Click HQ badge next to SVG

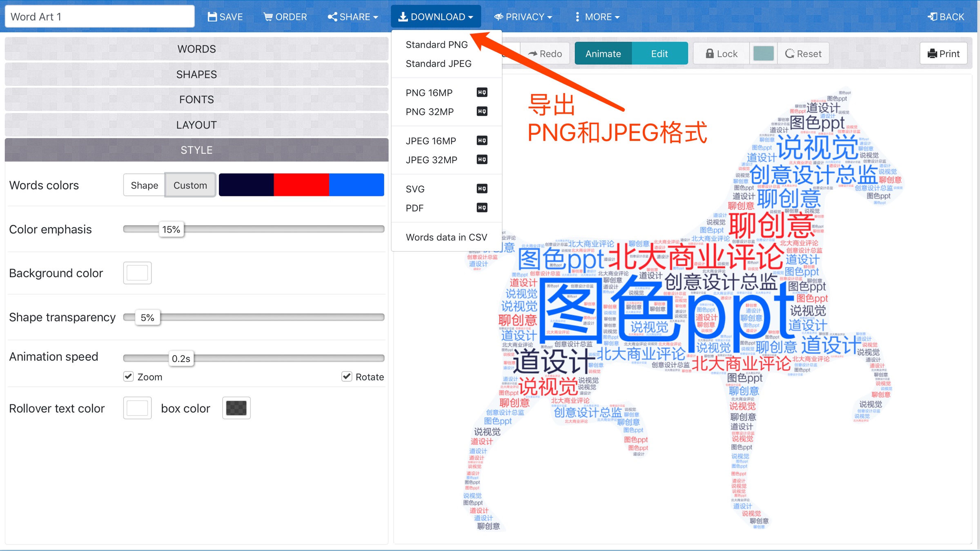482,189
